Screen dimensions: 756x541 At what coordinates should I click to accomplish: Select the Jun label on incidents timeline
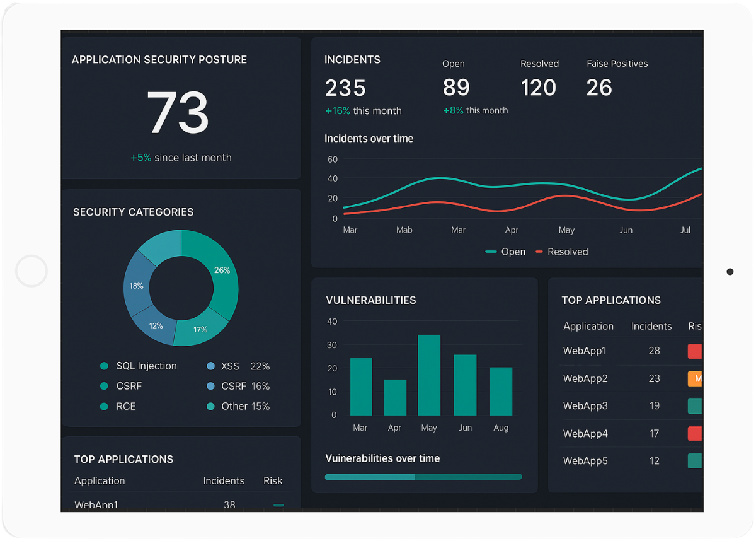(626, 230)
